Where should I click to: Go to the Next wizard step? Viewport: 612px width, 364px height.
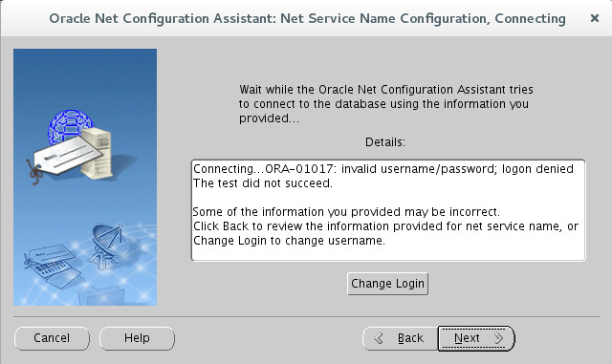coord(476,338)
